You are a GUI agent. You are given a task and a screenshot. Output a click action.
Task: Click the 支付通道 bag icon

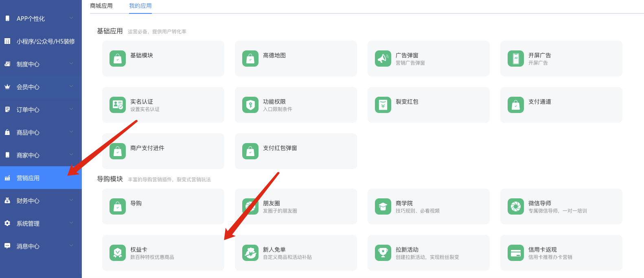516,105
